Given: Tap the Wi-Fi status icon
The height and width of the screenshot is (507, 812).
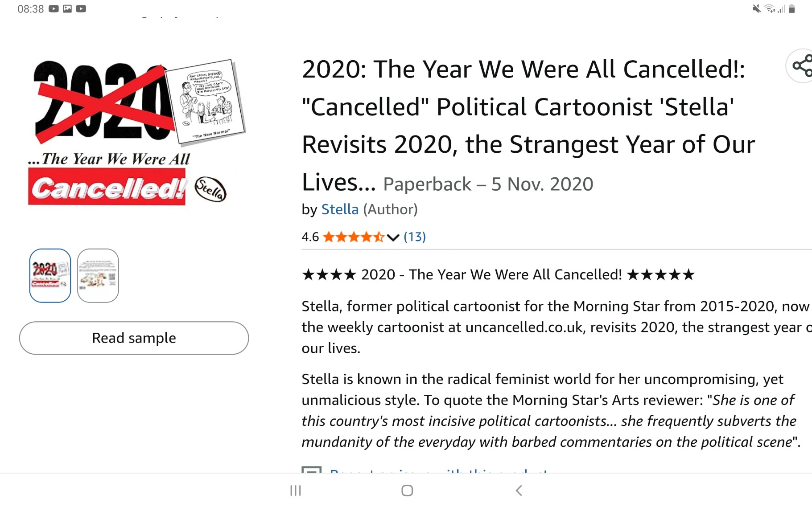Looking at the screenshot, I should click(x=769, y=9).
